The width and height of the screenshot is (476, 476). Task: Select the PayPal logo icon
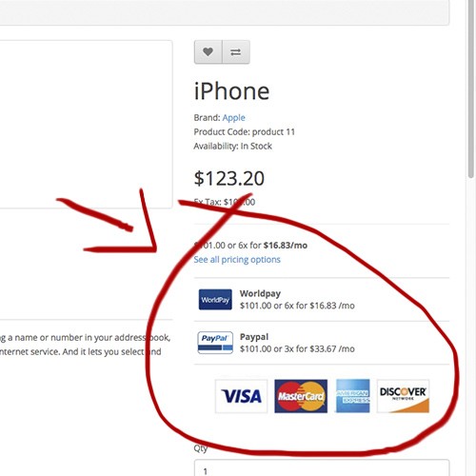pyautogui.click(x=215, y=343)
